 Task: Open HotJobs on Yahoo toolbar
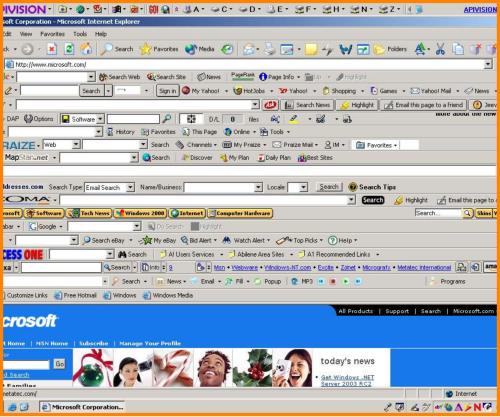point(249,91)
